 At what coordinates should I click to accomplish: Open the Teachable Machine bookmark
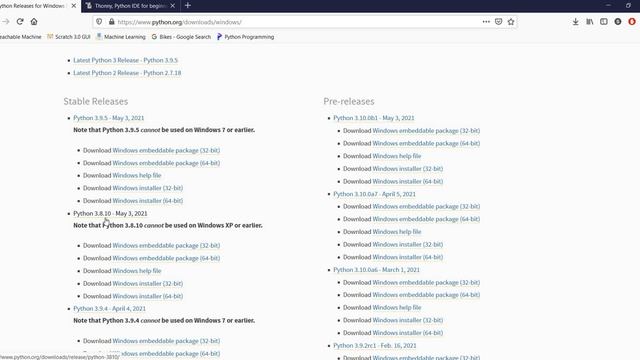[x=20, y=37]
